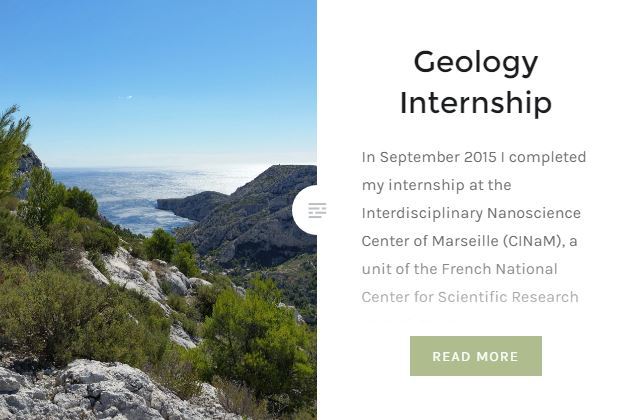
Task: Click the excerpt line "In September 2015 I completed"
Action: (474, 157)
